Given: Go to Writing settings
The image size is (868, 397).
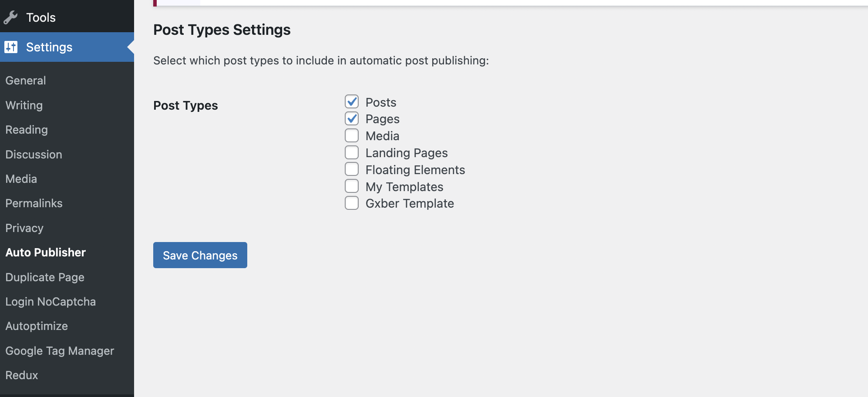Looking at the screenshot, I should click(24, 105).
